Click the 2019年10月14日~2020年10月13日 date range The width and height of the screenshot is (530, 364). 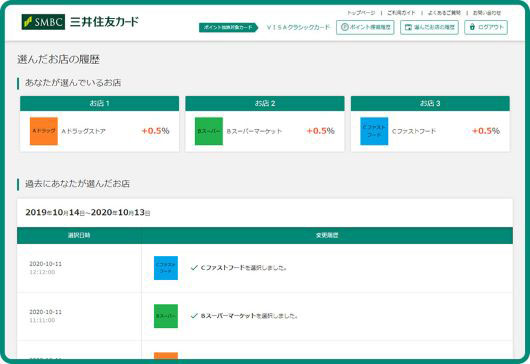(x=88, y=213)
